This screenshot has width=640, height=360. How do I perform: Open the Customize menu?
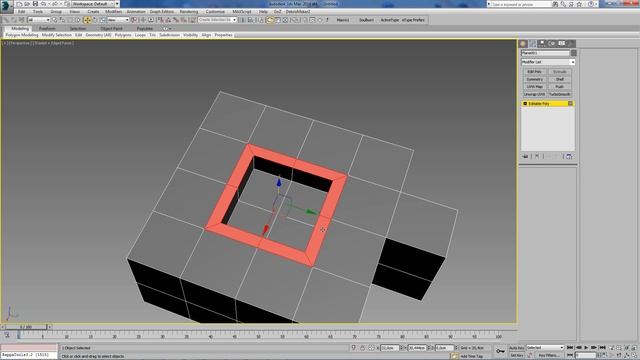pos(215,12)
